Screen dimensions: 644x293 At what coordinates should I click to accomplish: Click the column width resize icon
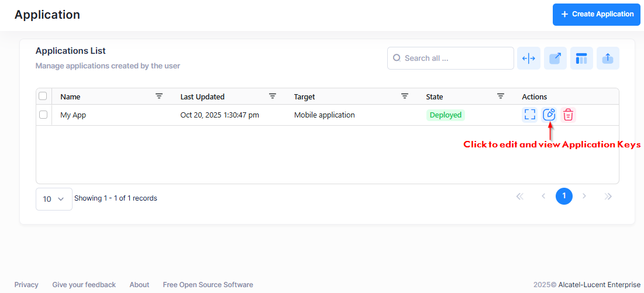point(529,58)
